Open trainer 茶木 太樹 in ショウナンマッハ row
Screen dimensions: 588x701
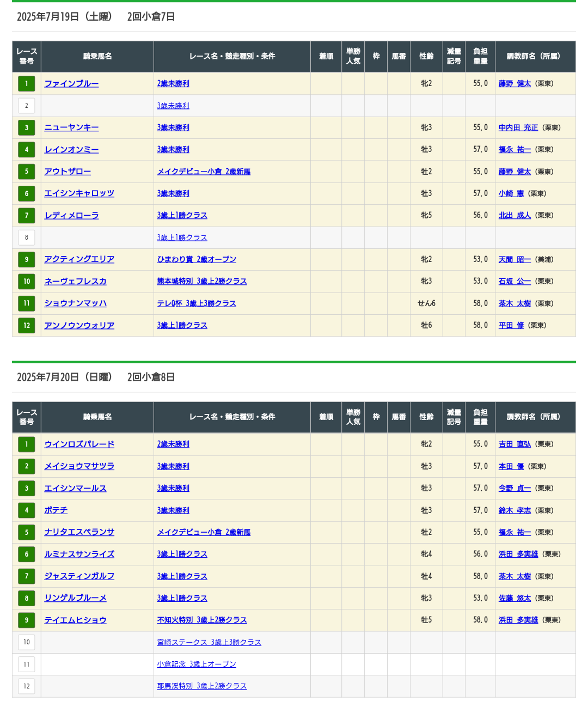pos(514,303)
